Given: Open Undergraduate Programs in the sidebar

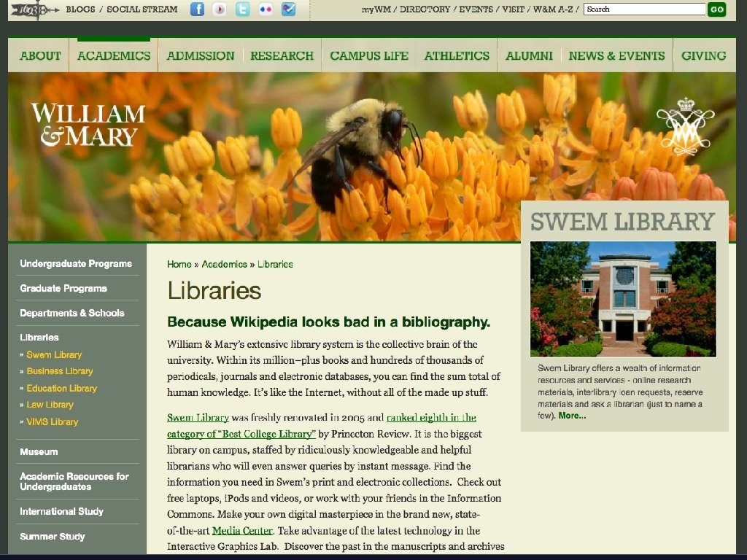Looking at the screenshot, I should (76, 263).
